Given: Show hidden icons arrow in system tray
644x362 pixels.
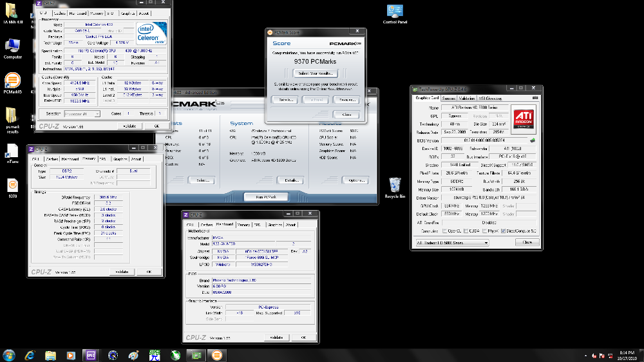Looking at the screenshot, I should [x=585, y=356].
